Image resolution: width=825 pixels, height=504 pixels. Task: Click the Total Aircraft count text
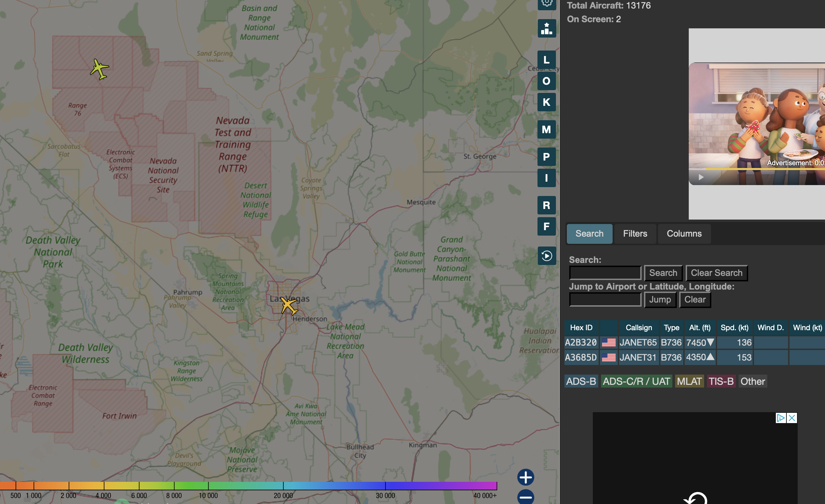[609, 5]
